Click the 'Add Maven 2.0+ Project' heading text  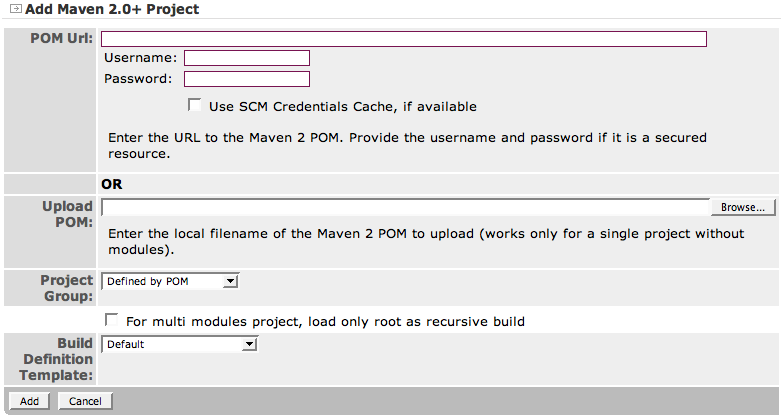pyautogui.click(x=111, y=9)
